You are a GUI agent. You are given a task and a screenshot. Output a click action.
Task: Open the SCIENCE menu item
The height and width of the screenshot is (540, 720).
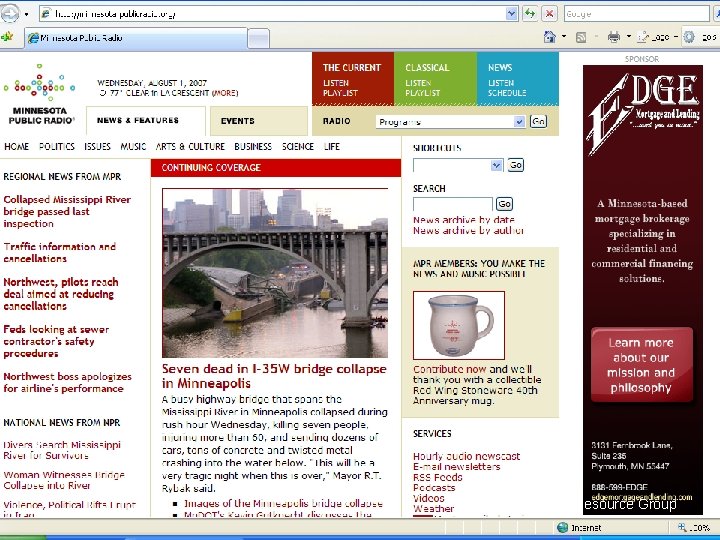click(298, 146)
